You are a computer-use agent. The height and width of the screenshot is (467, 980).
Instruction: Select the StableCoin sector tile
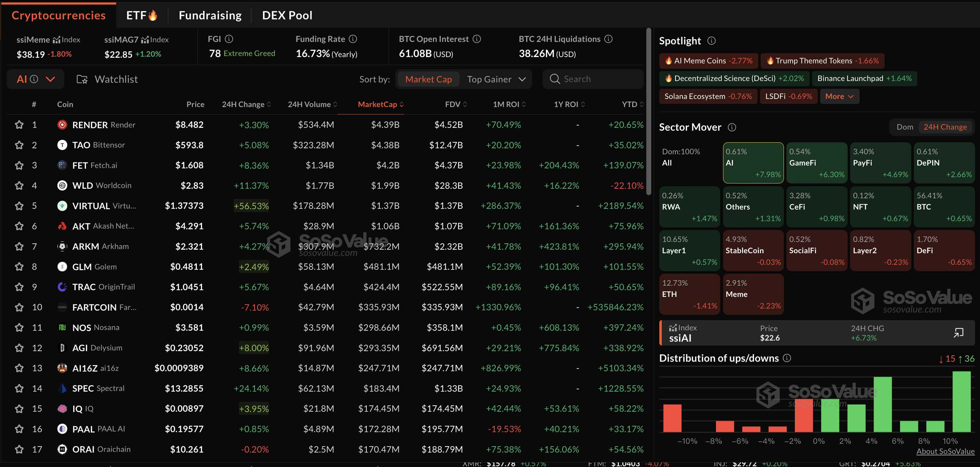coord(753,250)
